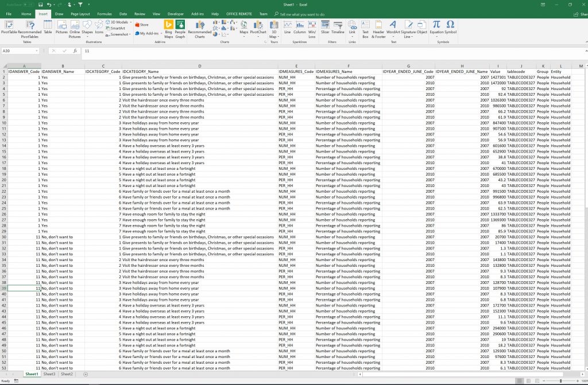Switch to the Sheet3 tab

49,374
